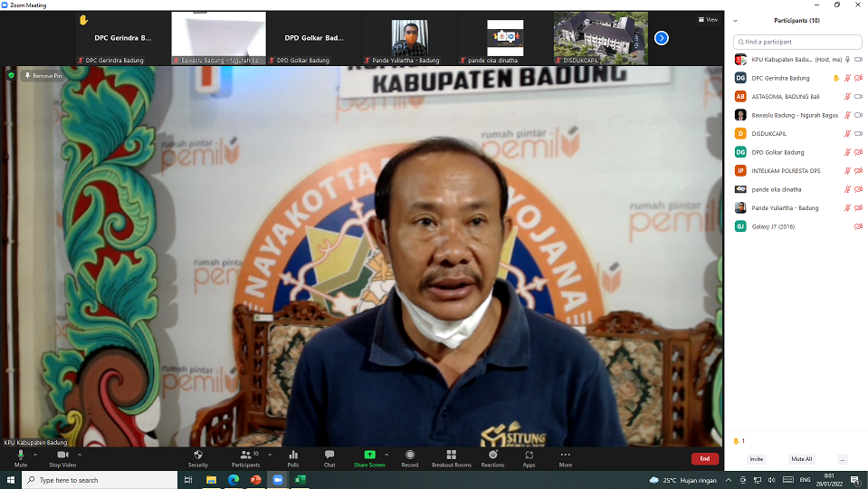
Task: Click the green Share Screen icon
Action: pos(369,455)
